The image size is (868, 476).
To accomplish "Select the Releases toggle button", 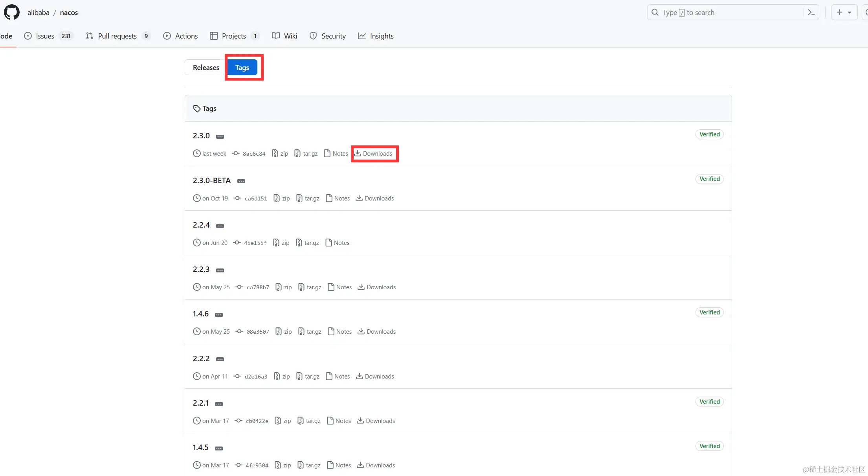I will (206, 68).
